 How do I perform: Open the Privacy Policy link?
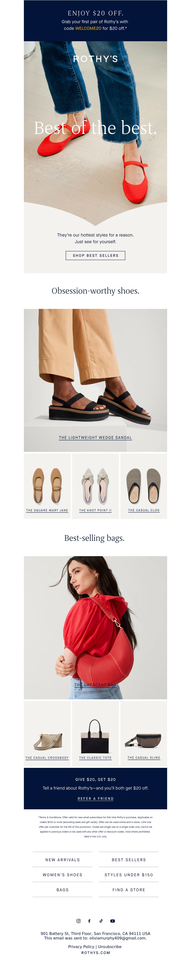tap(81, 947)
